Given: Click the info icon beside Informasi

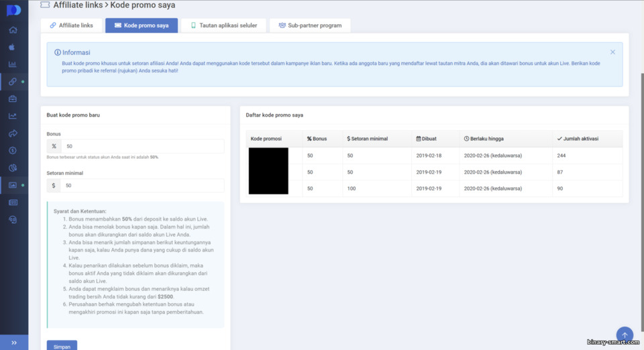Looking at the screenshot, I should 58,52.
